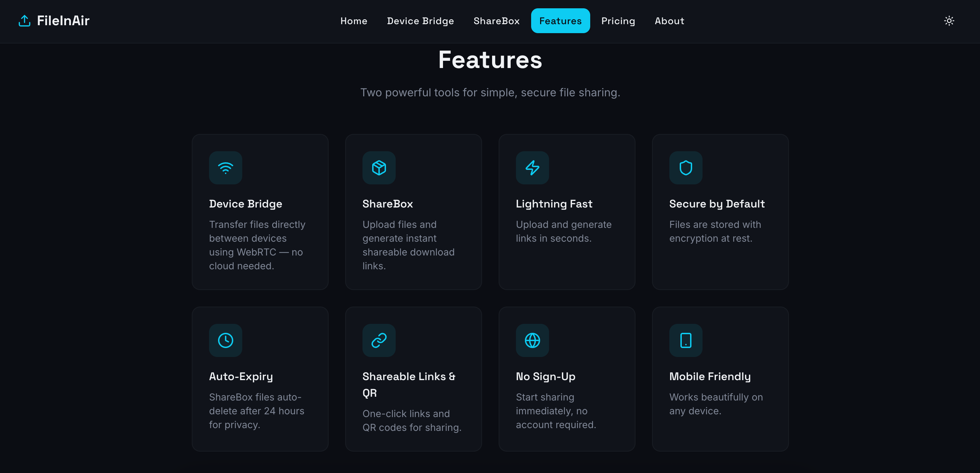Go to Device Bridge from the navigation bar

coord(420,20)
